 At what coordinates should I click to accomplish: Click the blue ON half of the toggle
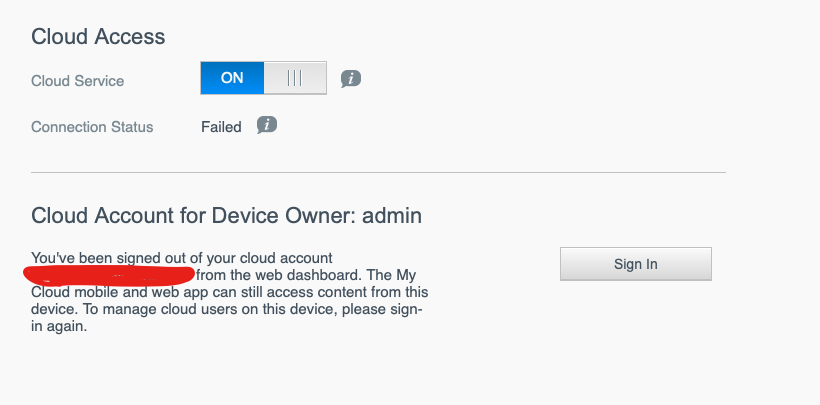(x=232, y=78)
